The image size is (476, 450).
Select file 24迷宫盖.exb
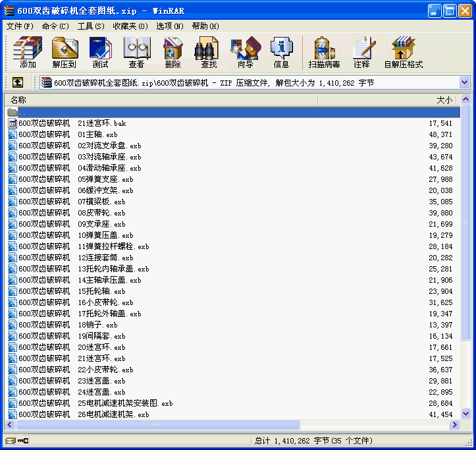pyautogui.click(x=72, y=392)
